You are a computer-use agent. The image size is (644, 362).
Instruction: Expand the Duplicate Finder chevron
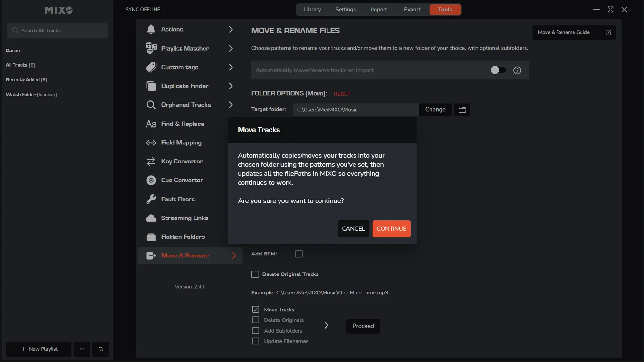coord(231,86)
